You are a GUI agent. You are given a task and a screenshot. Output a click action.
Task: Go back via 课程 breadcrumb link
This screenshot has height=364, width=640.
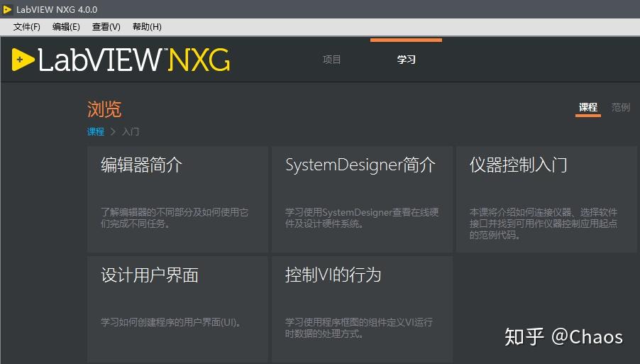tap(96, 131)
